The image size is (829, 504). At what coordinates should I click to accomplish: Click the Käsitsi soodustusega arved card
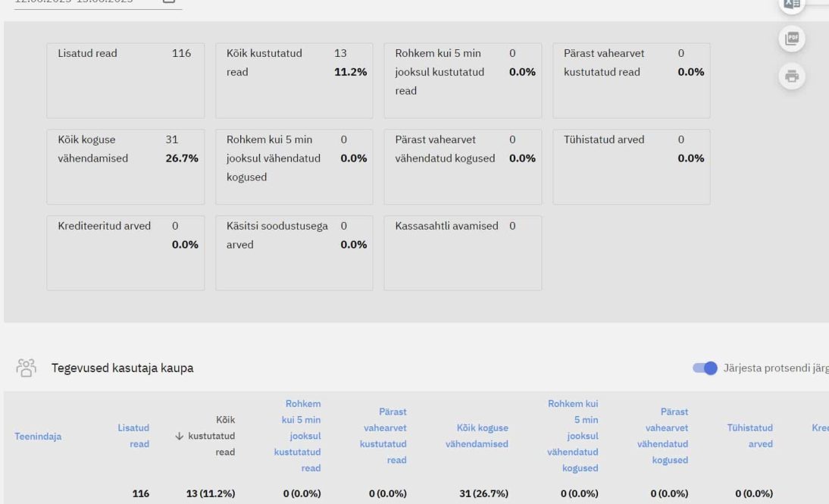click(x=294, y=252)
